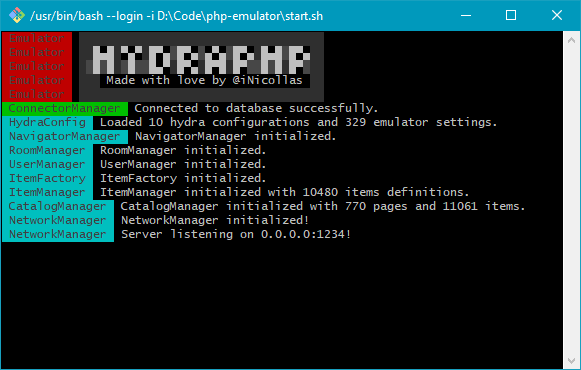Click 'Made with love by @iNicollas' text
The width and height of the screenshot is (581, 370).
[204, 80]
